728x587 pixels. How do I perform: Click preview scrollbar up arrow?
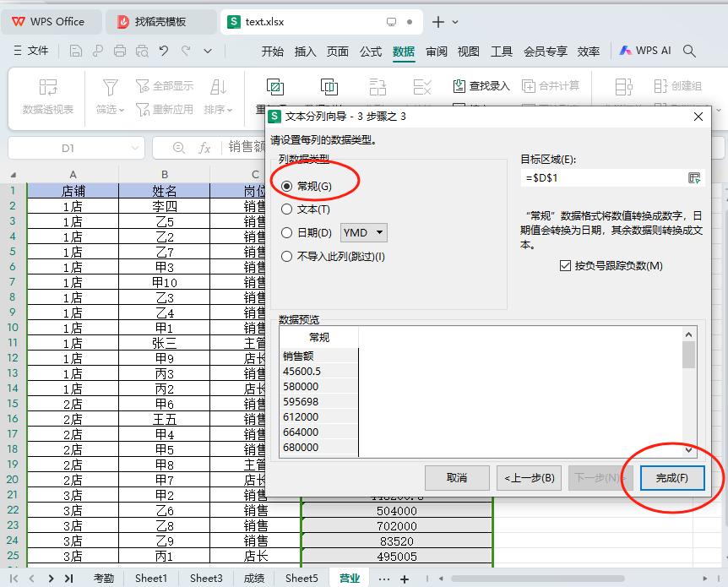[688, 334]
